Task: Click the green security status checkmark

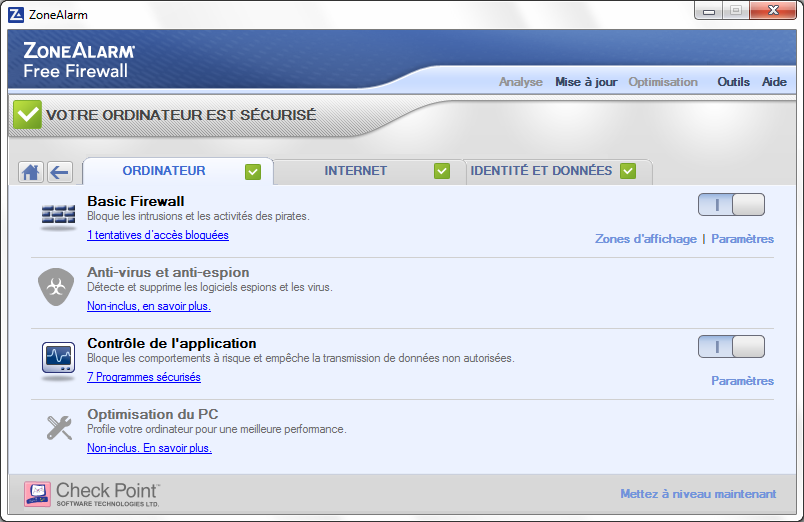Action: [27, 115]
